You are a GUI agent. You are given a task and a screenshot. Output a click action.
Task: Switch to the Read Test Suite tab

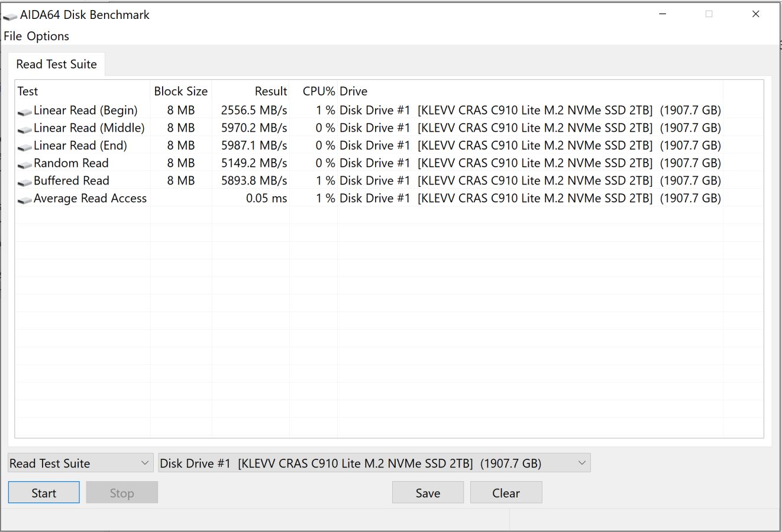tap(56, 64)
